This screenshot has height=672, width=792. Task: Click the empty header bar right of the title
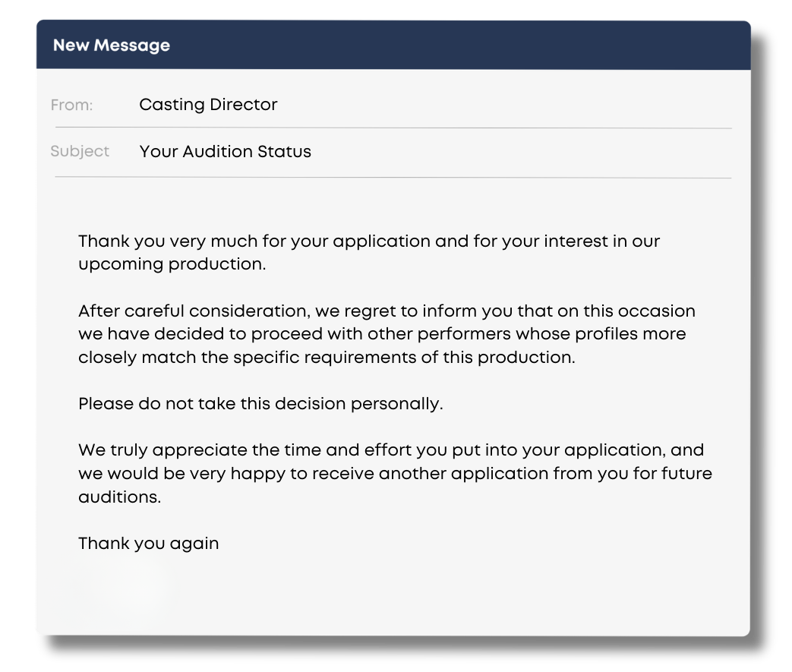point(456,46)
